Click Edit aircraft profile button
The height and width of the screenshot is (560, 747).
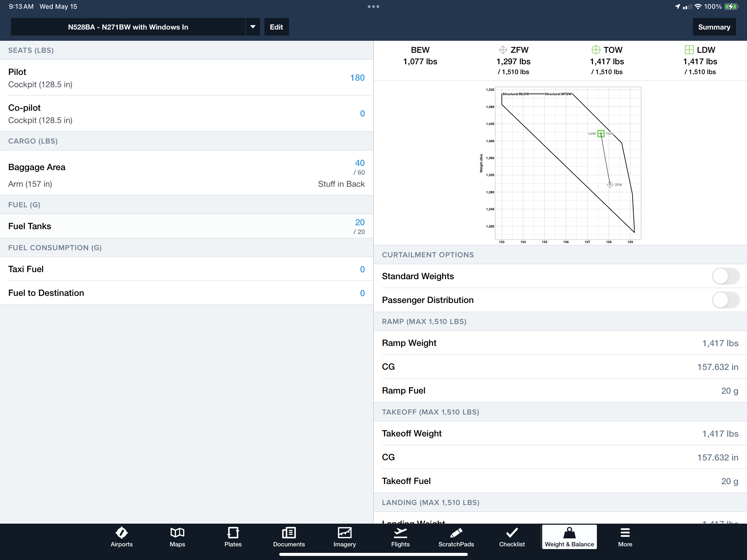pos(275,27)
